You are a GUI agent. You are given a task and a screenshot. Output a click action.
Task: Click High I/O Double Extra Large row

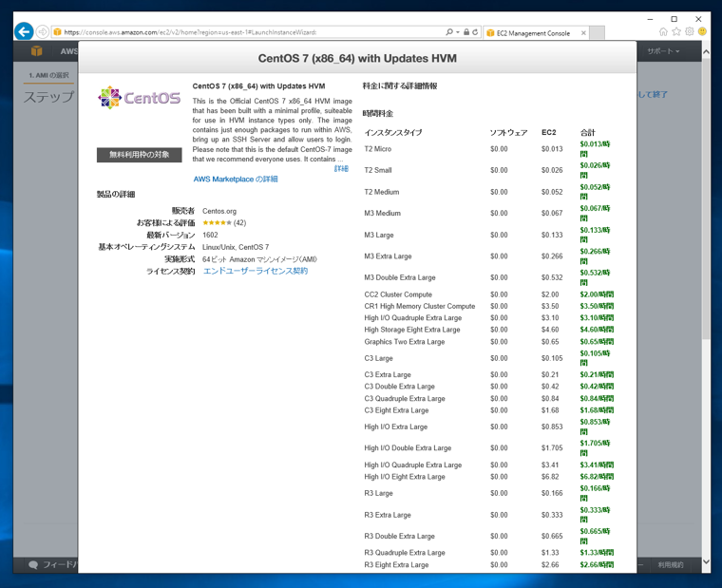(x=488, y=448)
